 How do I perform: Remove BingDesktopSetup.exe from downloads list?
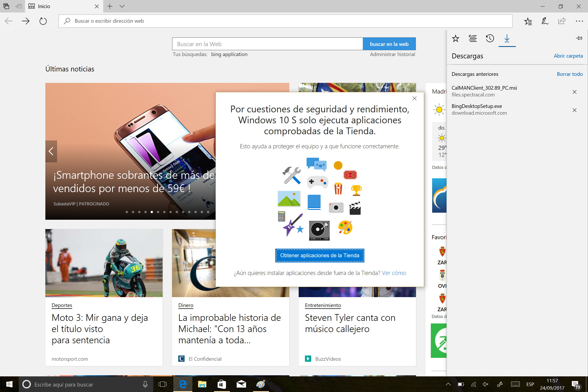click(x=574, y=110)
